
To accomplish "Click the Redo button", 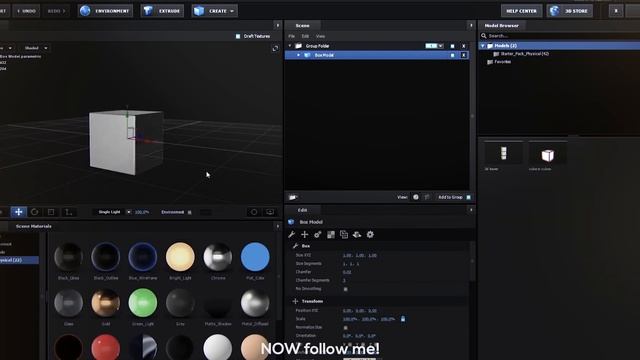I will (56, 11).
